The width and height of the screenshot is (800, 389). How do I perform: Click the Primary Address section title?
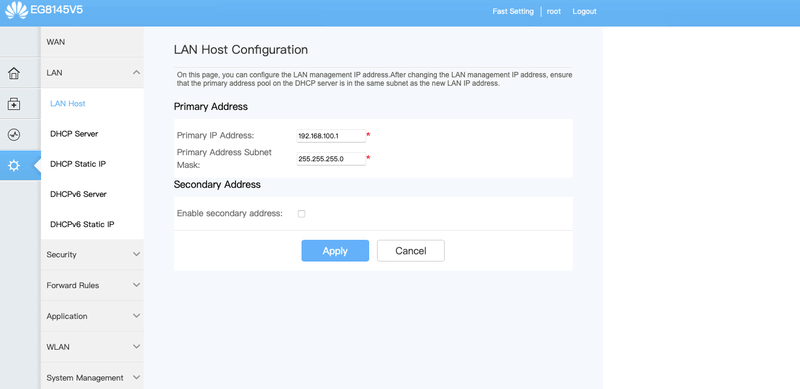pyautogui.click(x=211, y=107)
